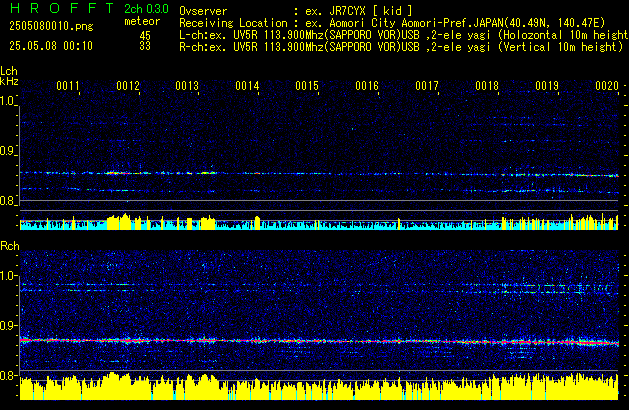Click the Rch channel label

[x=10, y=246]
